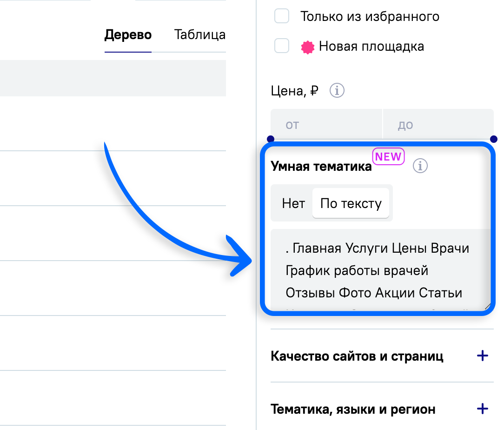
Task: Open the info icon next to Цена
Action: [337, 91]
